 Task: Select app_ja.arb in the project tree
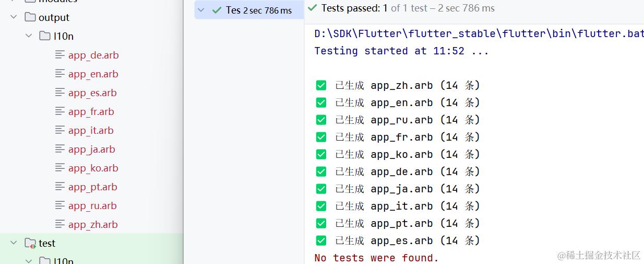[x=91, y=149]
